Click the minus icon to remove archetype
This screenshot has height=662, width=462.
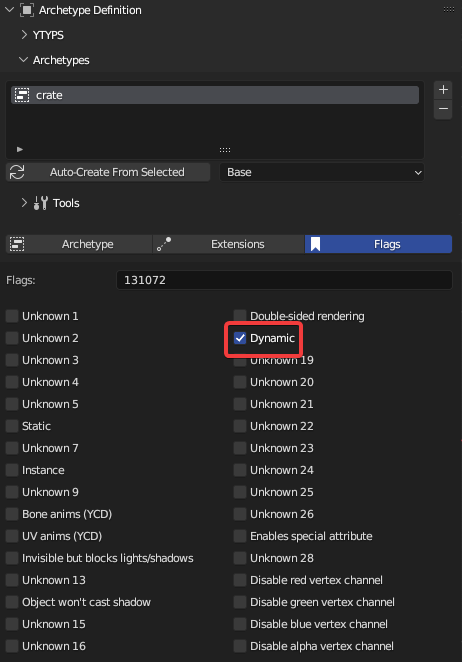[443, 109]
